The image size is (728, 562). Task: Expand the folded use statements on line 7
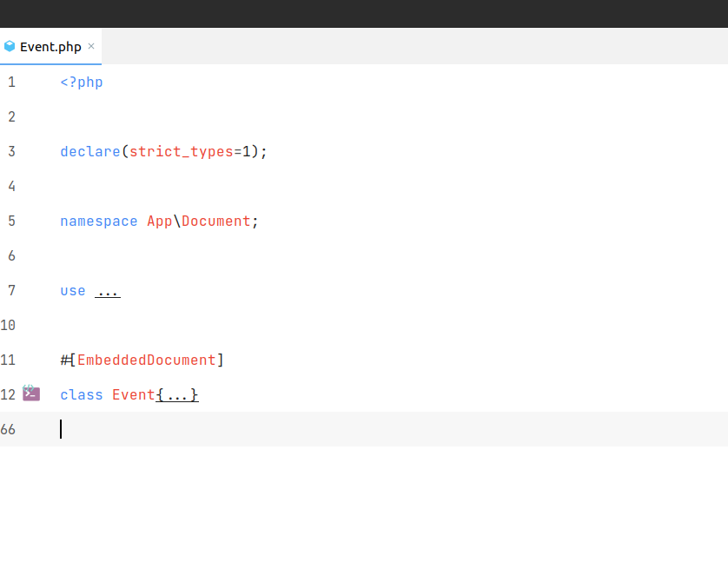click(108, 290)
